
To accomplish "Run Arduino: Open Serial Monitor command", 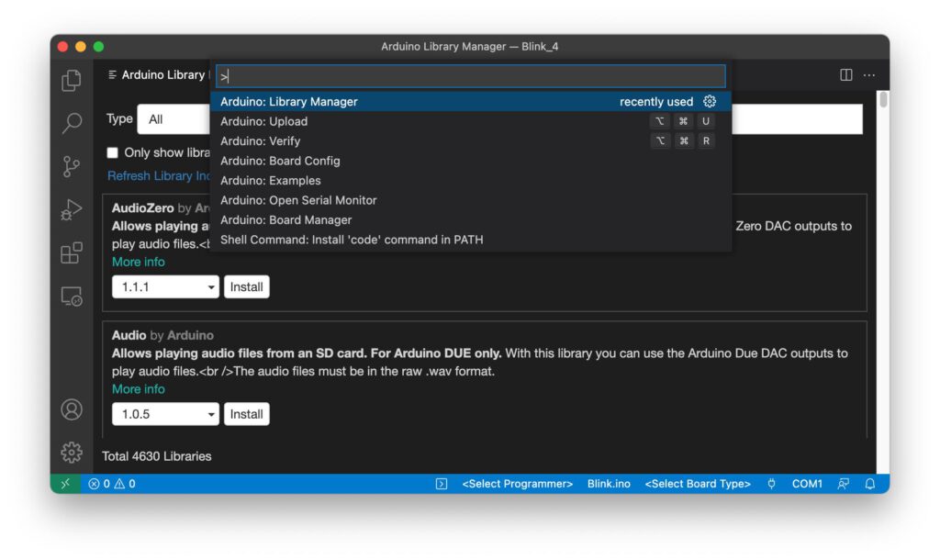I will pos(471,200).
